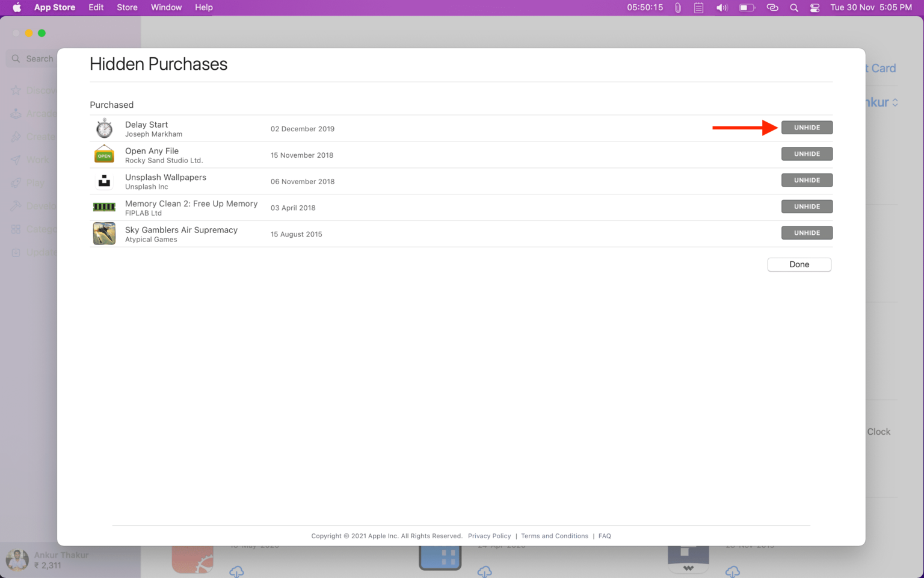Click the 15 August 2015 date
This screenshot has width=924, height=578.
point(297,234)
